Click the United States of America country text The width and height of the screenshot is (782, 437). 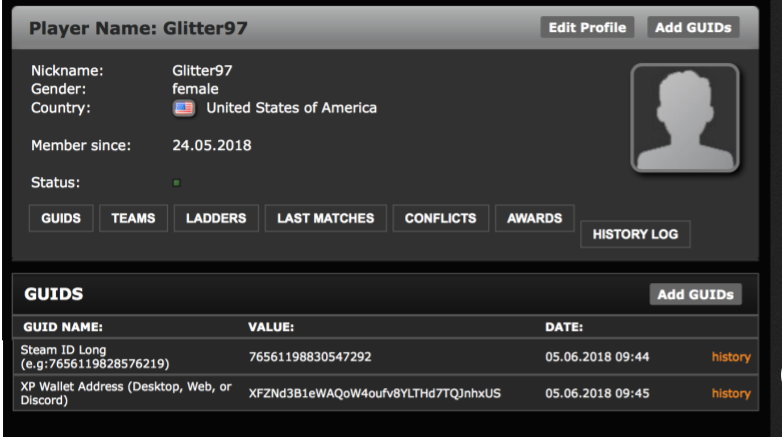[x=292, y=108]
